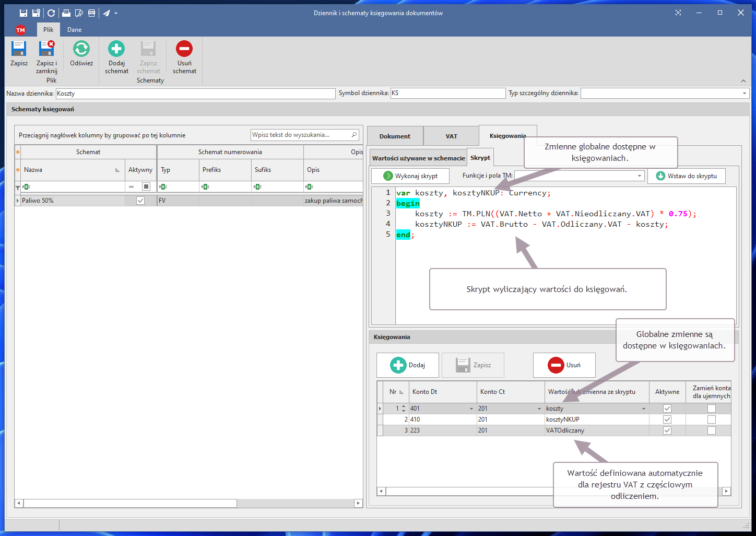Click the Wykonaj skrypt button
This screenshot has height=536, width=756.
tap(411, 176)
